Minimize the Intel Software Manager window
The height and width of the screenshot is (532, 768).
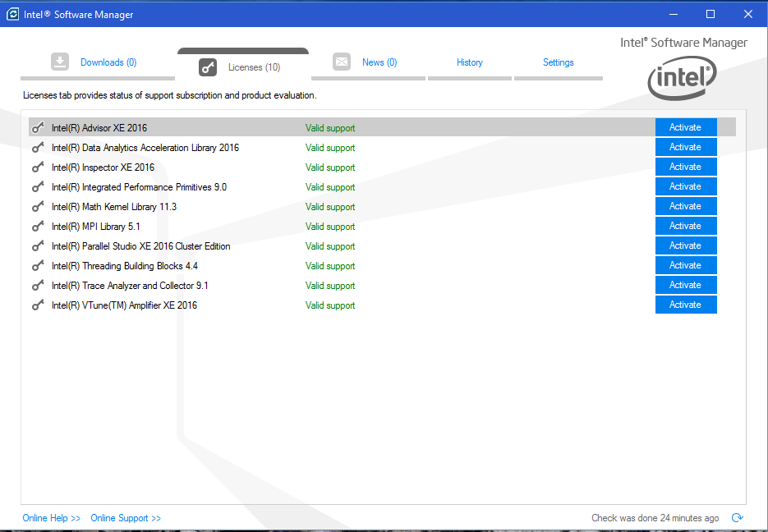point(674,14)
